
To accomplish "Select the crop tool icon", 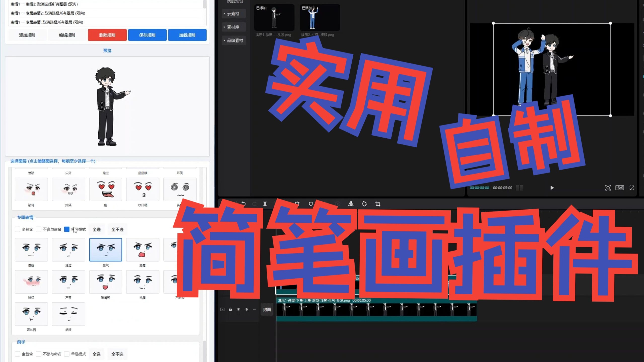I will (x=377, y=204).
